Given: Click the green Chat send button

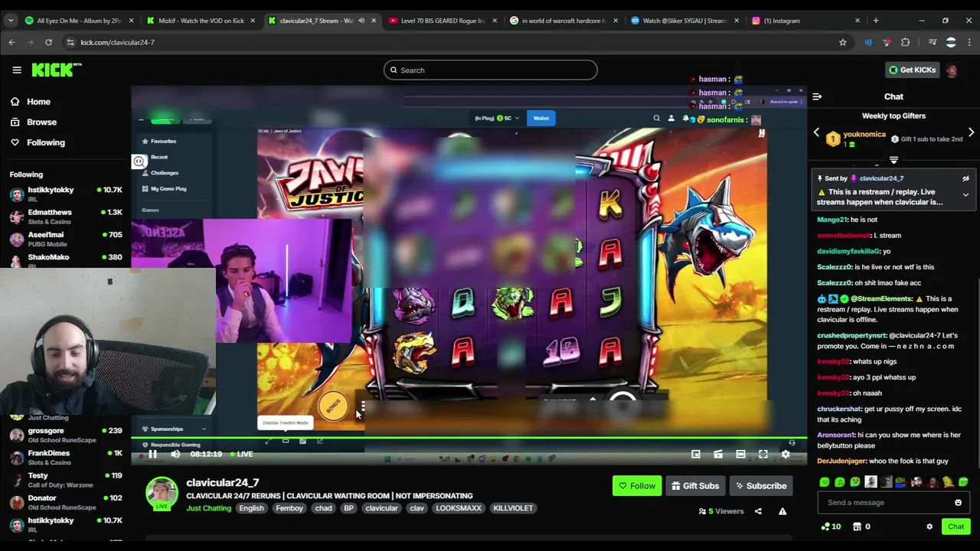Looking at the screenshot, I should coord(956,527).
